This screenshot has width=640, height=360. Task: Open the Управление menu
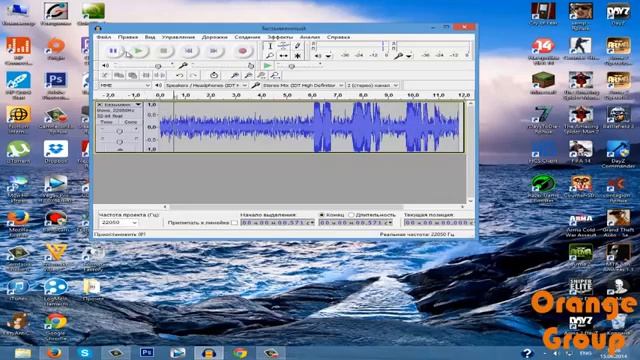coord(178,37)
